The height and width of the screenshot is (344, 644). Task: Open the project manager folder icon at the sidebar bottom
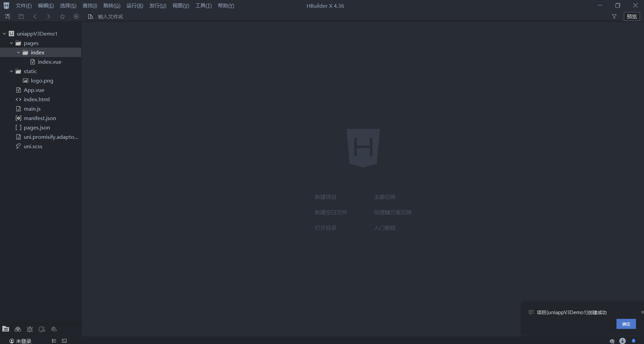(6, 329)
